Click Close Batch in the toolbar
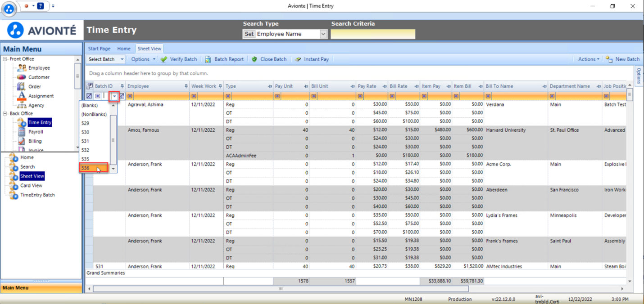Screen dimensions: 644x304 point(269,59)
